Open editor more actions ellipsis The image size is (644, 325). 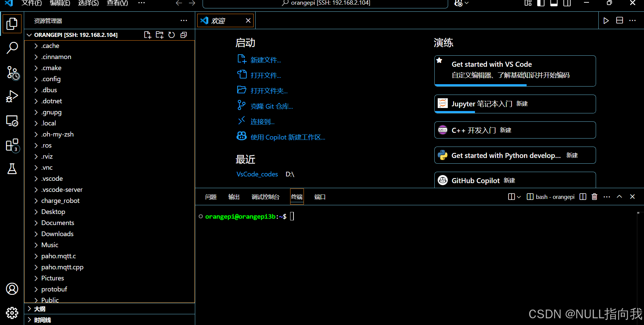point(633,20)
